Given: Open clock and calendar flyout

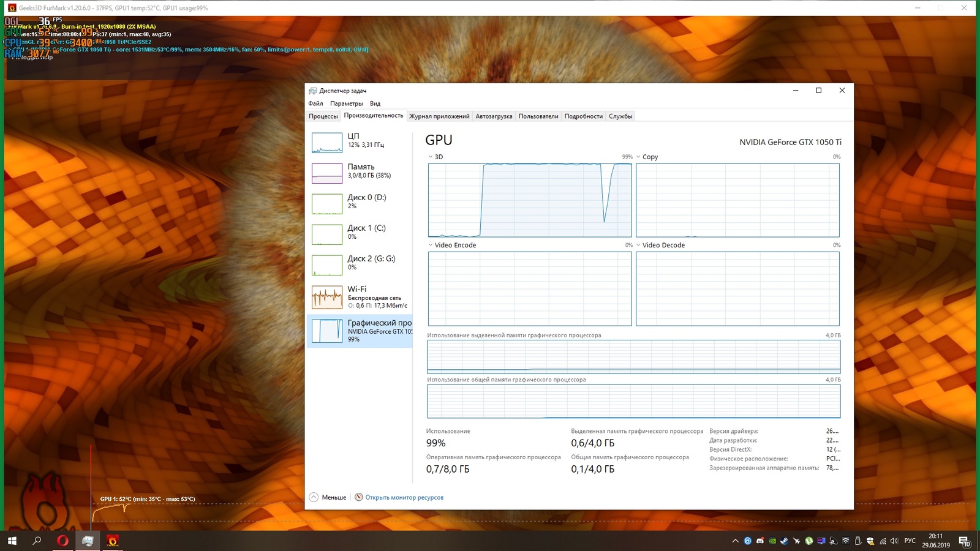Looking at the screenshot, I should [x=936, y=541].
